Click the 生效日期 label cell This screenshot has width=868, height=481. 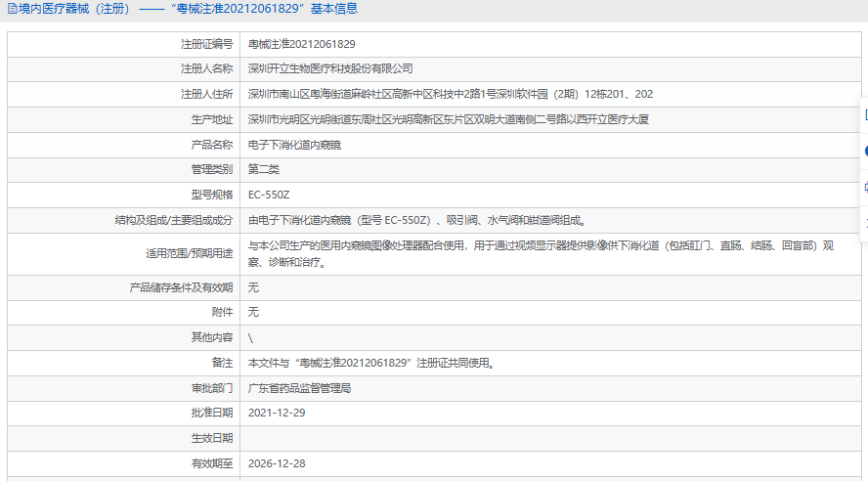coord(123,438)
